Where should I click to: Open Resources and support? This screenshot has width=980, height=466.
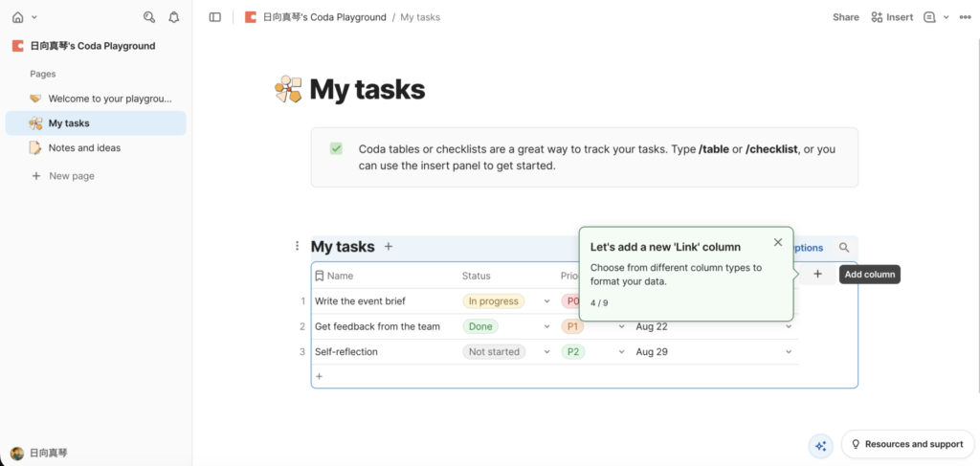(x=905, y=444)
